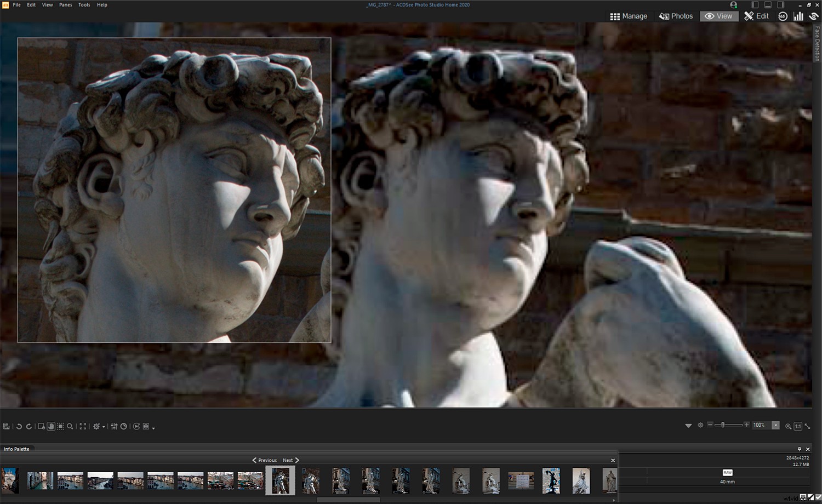
Task: Switch to full screen view mode
Action: tap(83, 426)
